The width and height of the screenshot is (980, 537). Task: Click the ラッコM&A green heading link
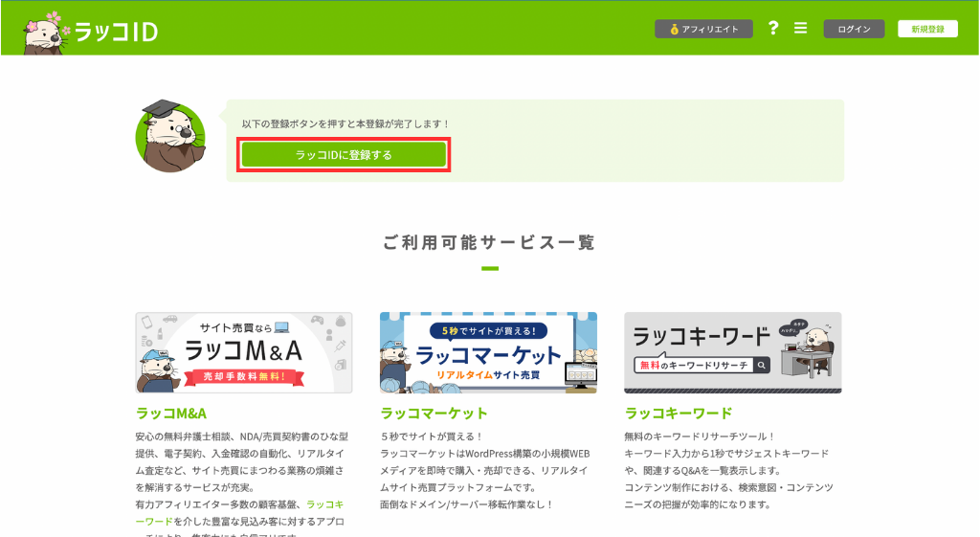tap(171, 414)
